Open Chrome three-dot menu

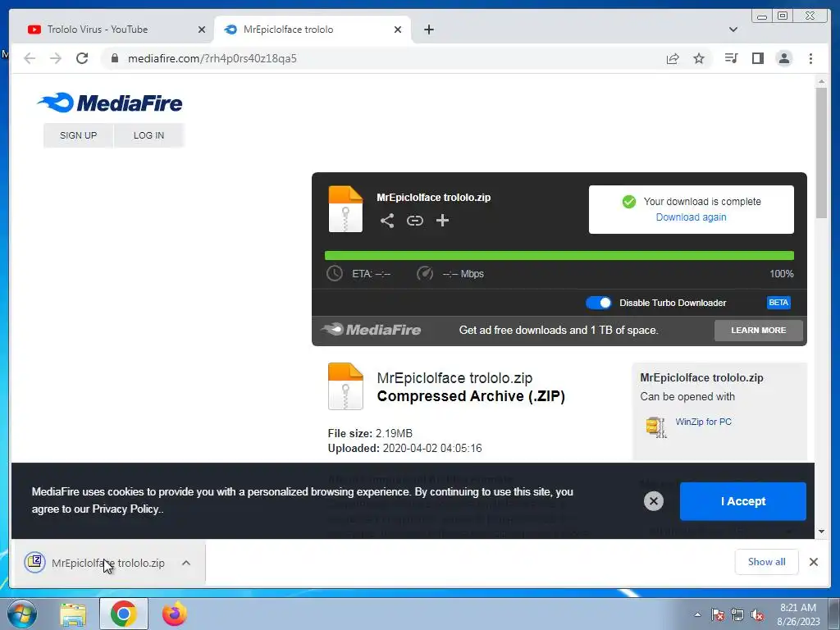pyautogui.click(x=810, y=58)
